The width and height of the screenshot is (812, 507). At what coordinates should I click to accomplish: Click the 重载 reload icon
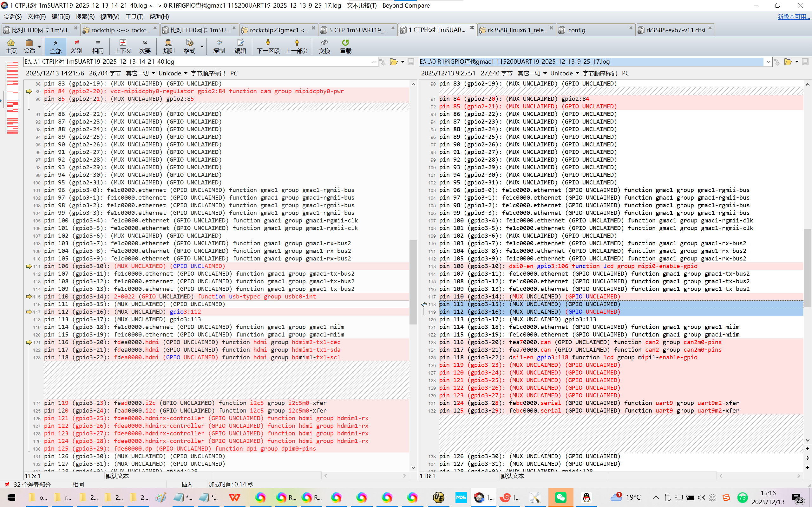(345, 46)
